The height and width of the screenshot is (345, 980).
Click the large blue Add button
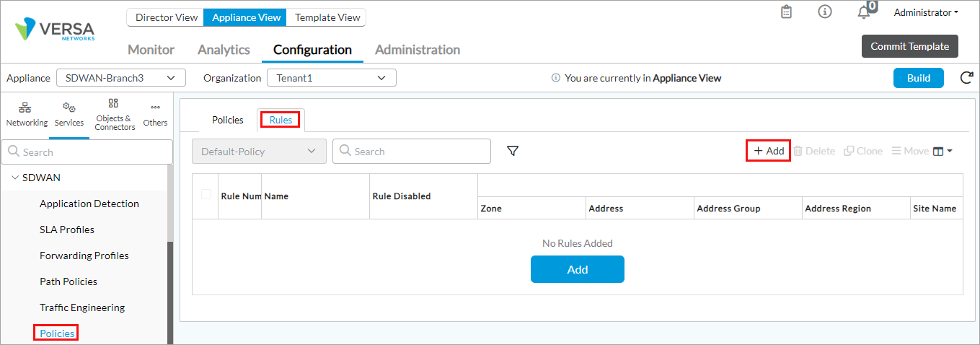(578, 269)
